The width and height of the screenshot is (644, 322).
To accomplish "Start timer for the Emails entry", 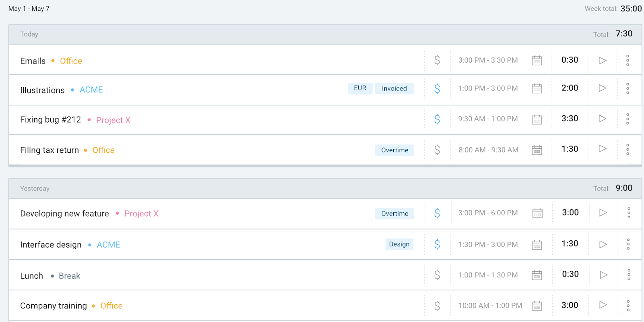I will (x=602, y=60).
